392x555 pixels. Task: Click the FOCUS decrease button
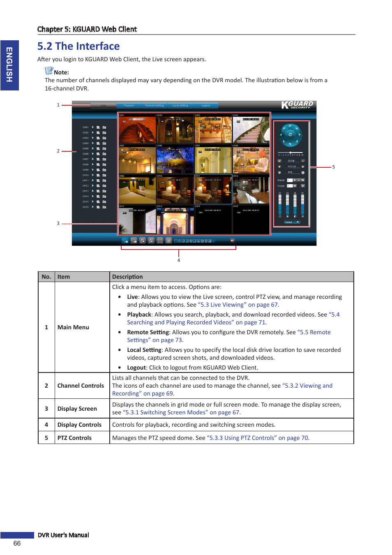279,167
